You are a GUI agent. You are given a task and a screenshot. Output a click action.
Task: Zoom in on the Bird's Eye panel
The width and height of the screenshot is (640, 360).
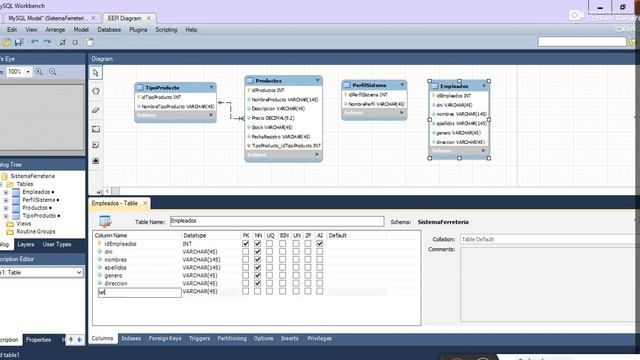39,71
